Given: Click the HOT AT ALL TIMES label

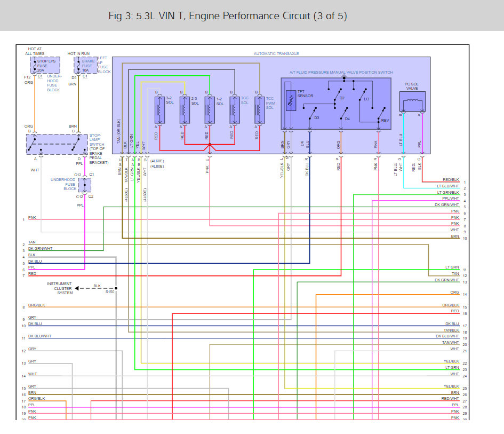Looking at the screenshot, I should (34, 52).
